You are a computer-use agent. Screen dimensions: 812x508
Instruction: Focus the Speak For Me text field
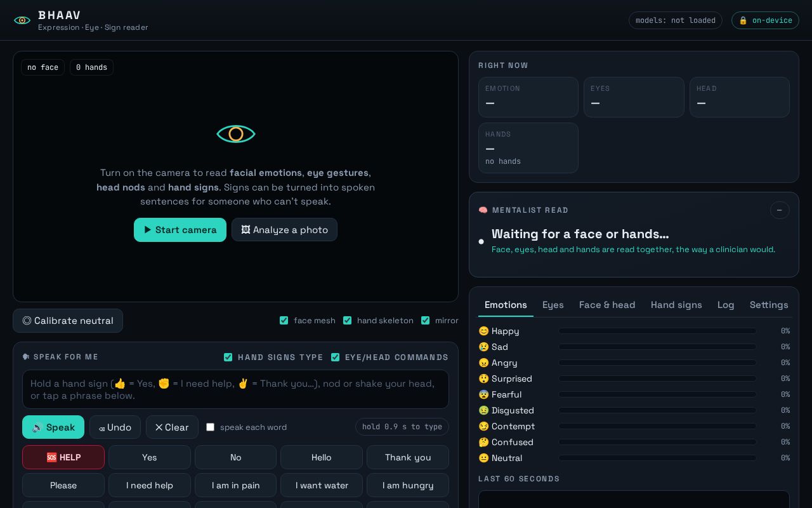click(x=235, y=389)
